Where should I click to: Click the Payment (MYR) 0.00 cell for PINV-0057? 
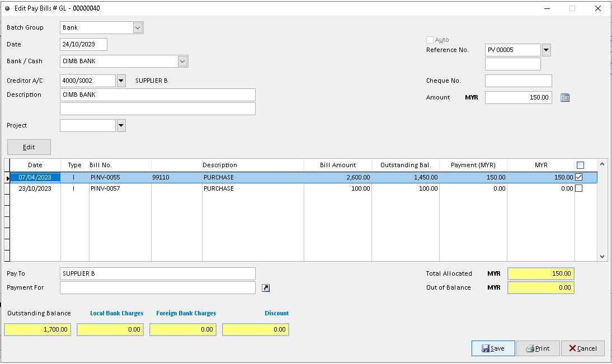point(473,189)
